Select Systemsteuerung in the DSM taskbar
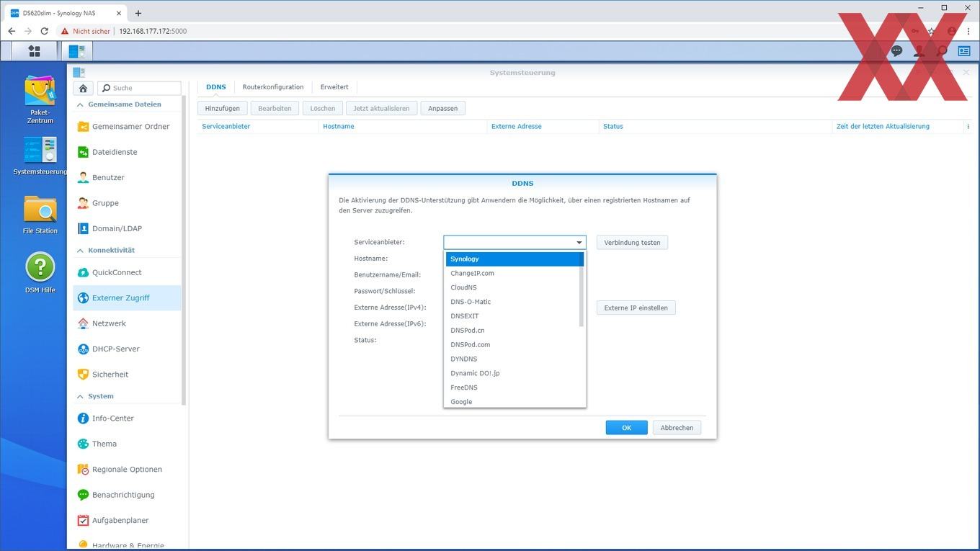The image size is (980, 551). point(77,50)
